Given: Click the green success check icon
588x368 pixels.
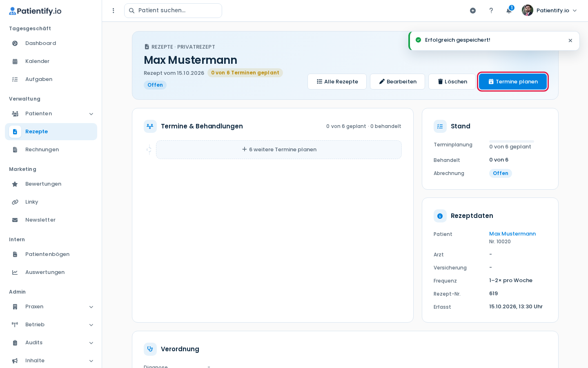Looking at the screenshot, I should point(418,40).
